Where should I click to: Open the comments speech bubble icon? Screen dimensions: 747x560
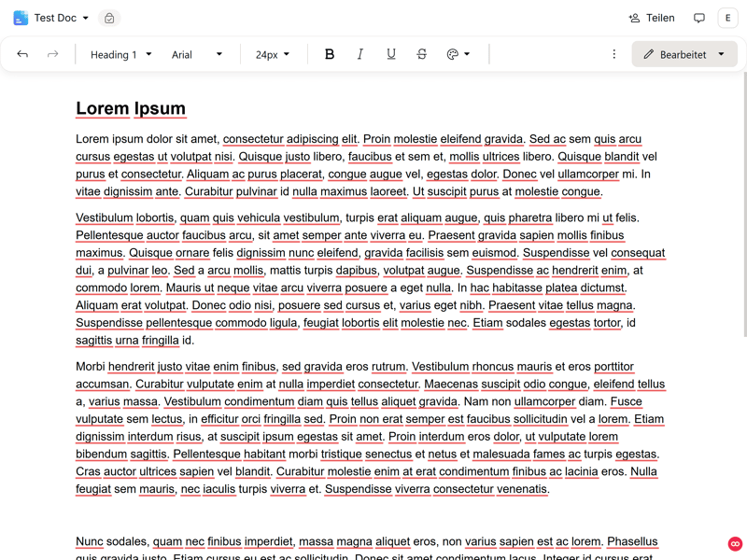(699, 18)
